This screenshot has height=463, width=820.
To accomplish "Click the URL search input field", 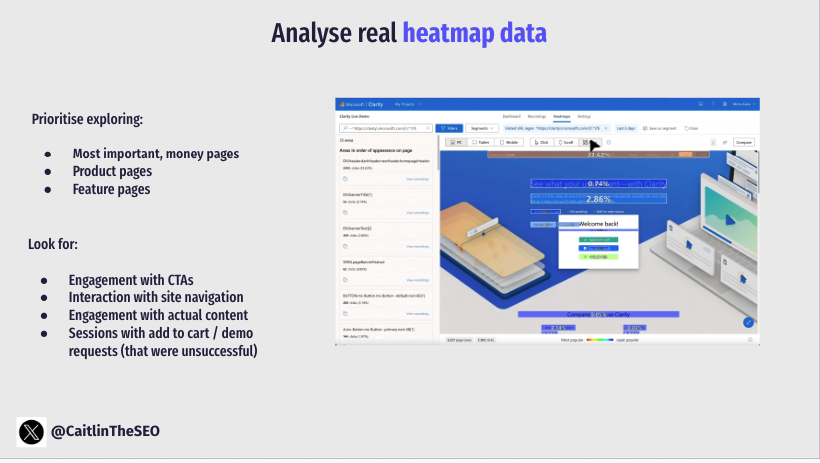I will pyautogui.click(x=385, y=128).
